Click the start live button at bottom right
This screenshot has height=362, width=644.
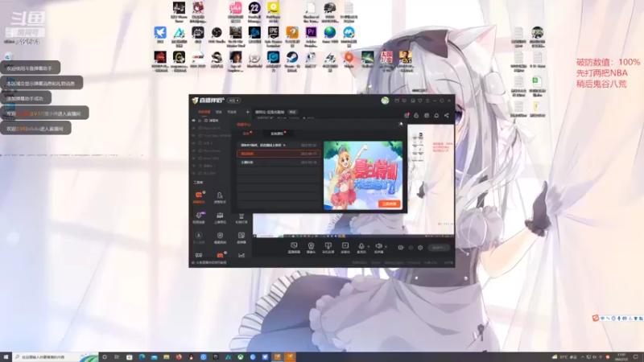point(439,248)
